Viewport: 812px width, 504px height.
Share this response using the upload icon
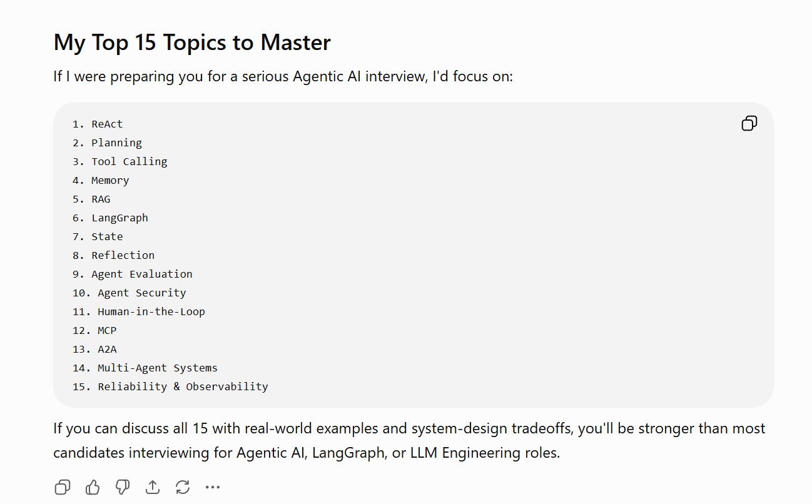[x=153, y=487]
